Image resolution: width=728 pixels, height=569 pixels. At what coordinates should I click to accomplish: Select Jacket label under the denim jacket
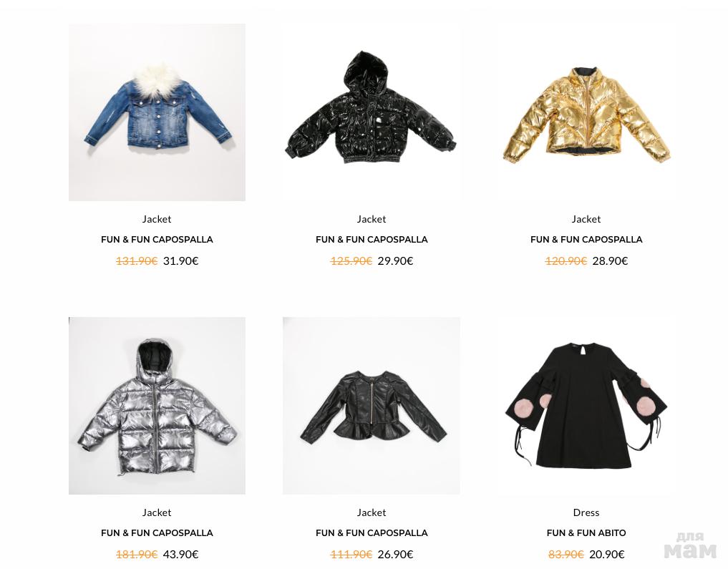(x=157, y=219)
